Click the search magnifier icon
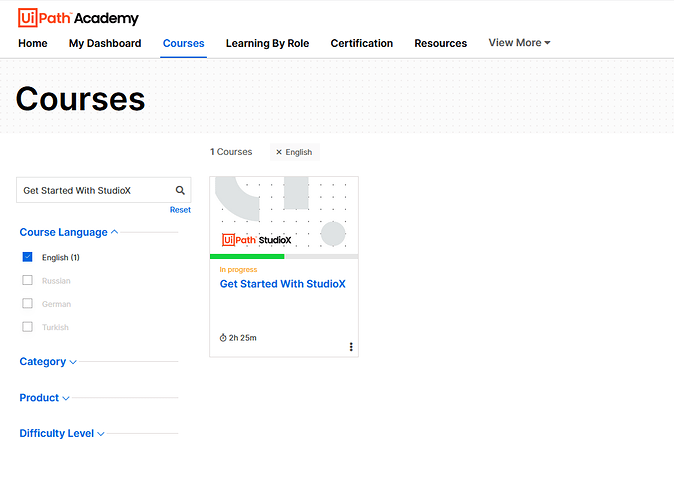Screen dimensions: 674x499 (x=180, y=190)
